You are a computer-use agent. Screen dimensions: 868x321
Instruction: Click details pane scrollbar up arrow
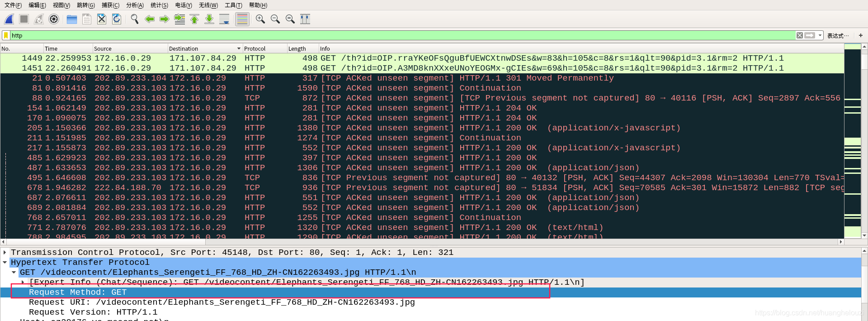pyautogui.click(x=864, y=250)
